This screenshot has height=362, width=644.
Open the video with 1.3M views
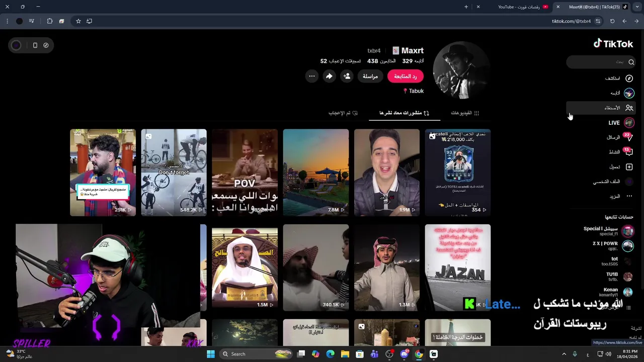[x=387, y=267]
